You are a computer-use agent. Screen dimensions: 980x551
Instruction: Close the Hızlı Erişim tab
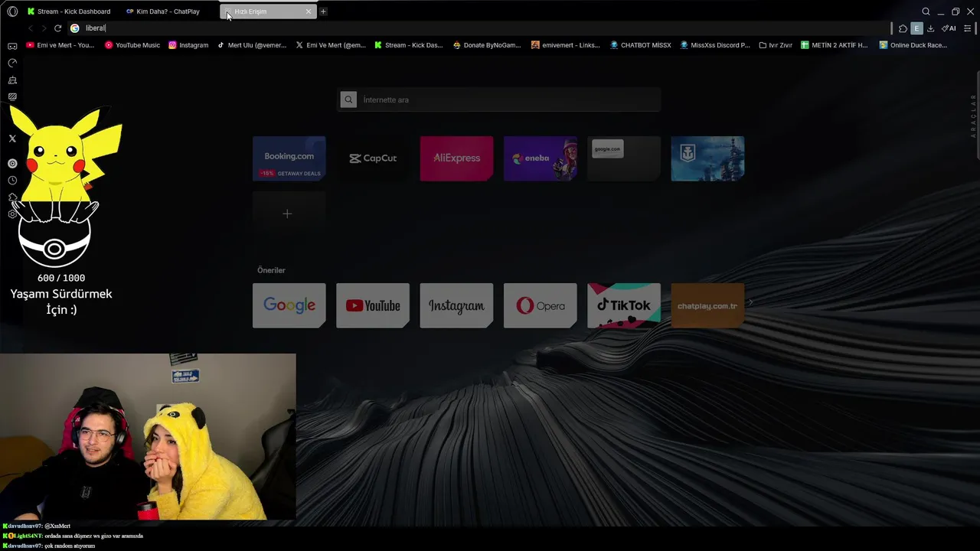309,11
